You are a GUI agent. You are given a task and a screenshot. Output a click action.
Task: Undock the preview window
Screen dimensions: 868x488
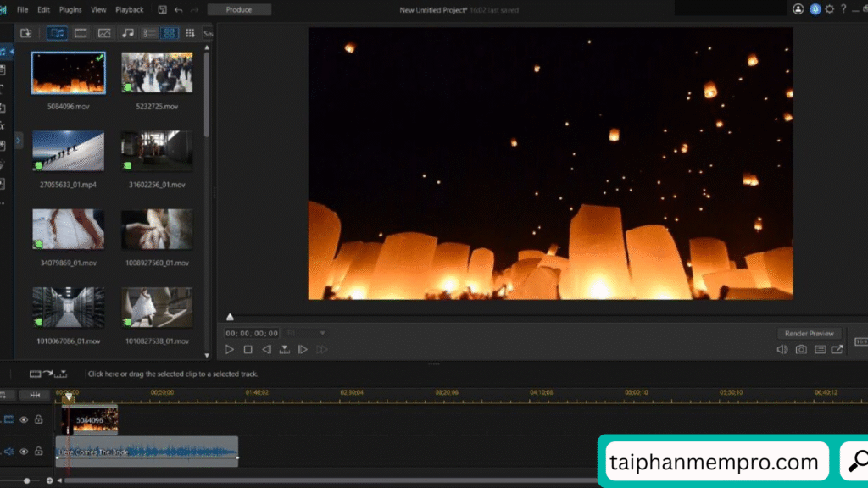(837, 349)
